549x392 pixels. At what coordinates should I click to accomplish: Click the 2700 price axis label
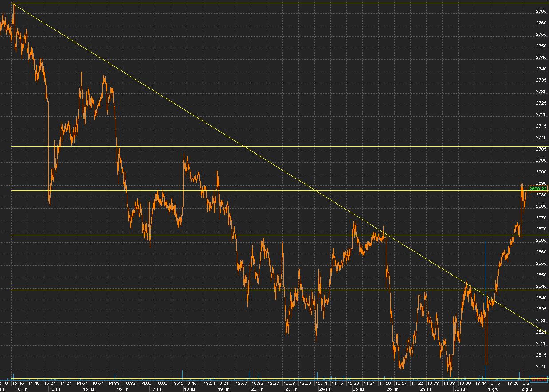click(541, 160)
